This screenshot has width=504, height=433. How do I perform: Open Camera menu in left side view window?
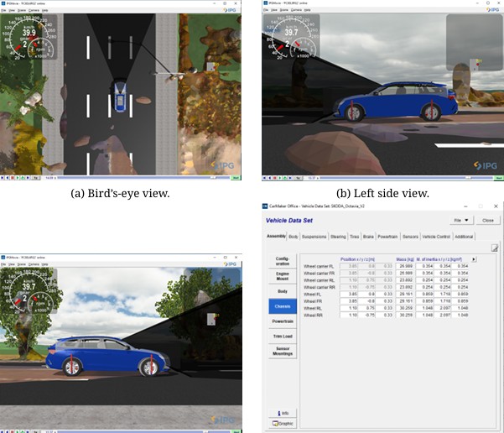pyautogui.click(x=296, y=10)
